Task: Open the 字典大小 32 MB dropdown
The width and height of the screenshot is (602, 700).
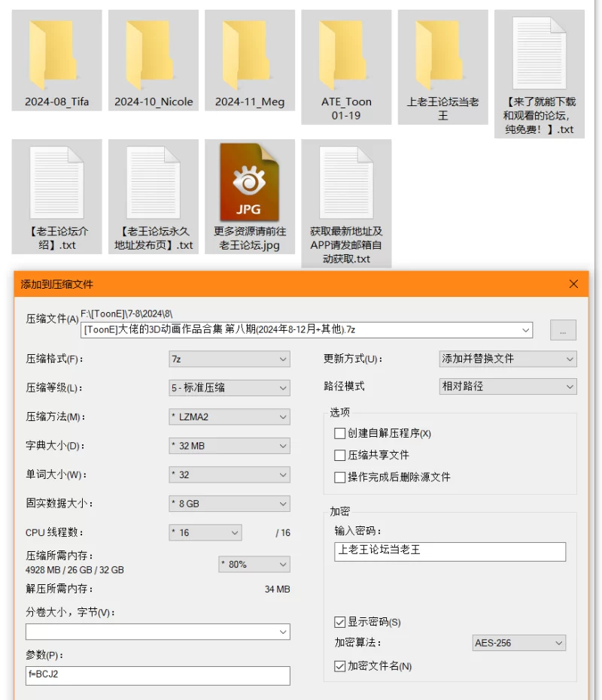Action: (x=230, y=446)
